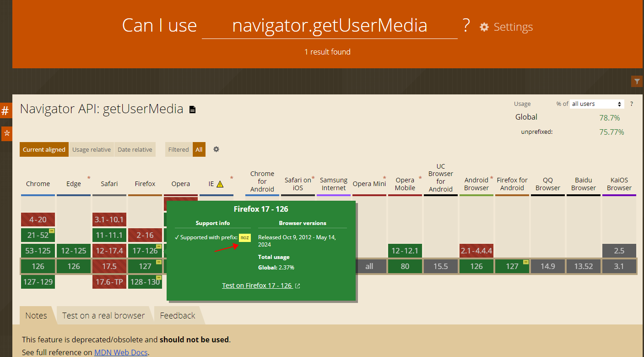Click Edge 12-125 cell
This screenshot has height=357, width=644.
click(74, 251)
